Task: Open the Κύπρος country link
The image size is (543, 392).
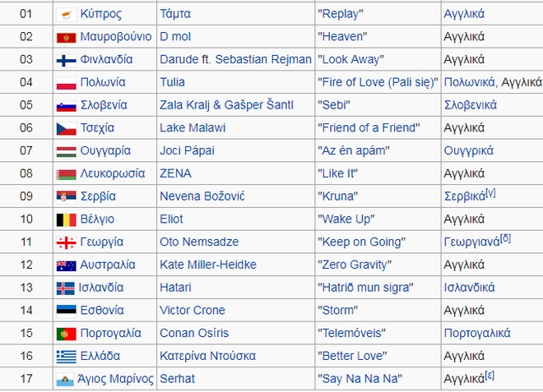Action: 101,15
